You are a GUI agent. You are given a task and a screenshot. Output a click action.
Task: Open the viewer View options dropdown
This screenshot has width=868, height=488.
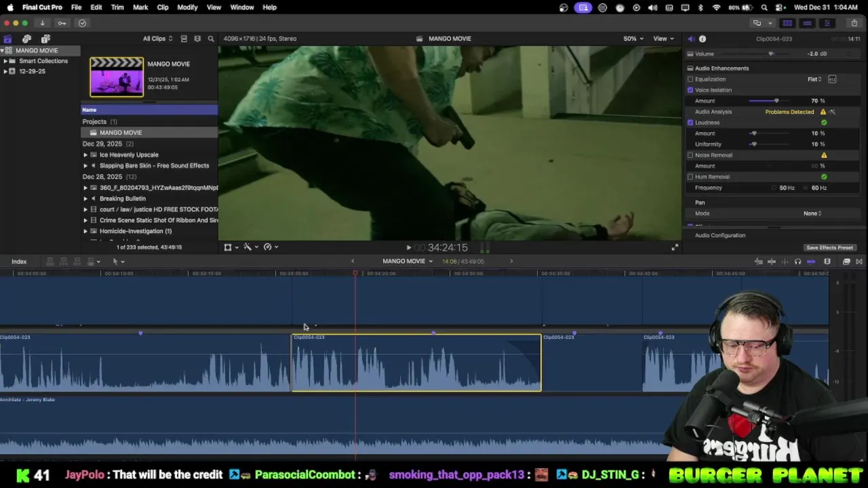point(663,39)
